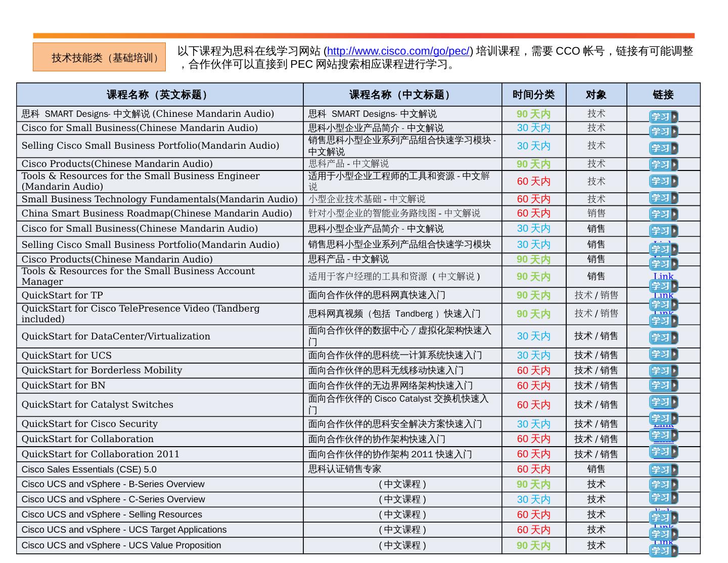Open 学习 for Small Business Technology Fundamentals
The width and height of the screenshot is (728, 563).
pyautogui.click(x=663, y=198)
